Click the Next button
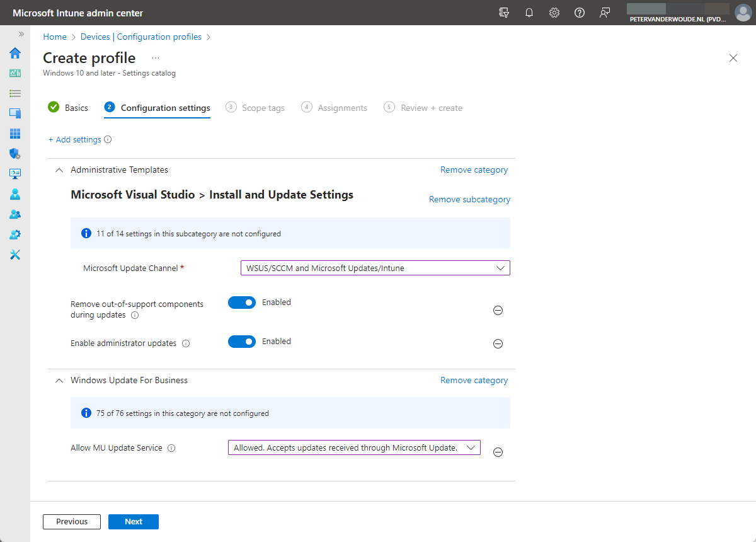Viewport: 756px width, 542px height. tap(133, 521)
